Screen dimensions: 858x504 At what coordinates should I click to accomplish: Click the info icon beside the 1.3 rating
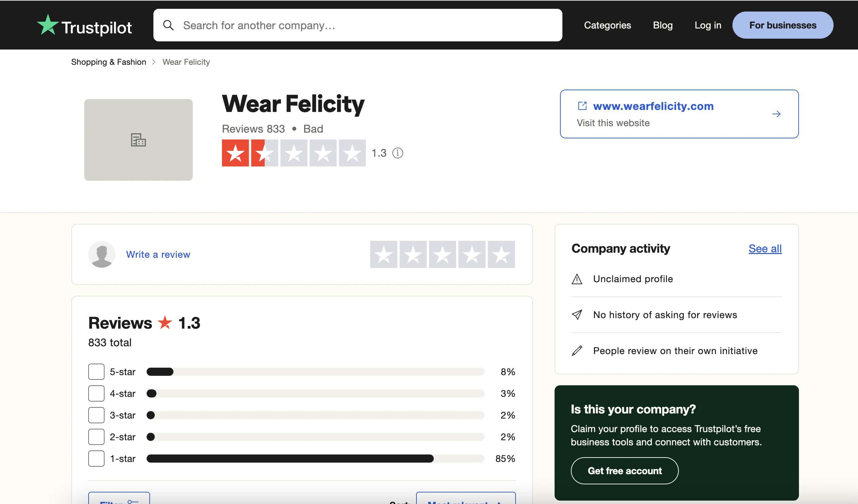[398, 154]
